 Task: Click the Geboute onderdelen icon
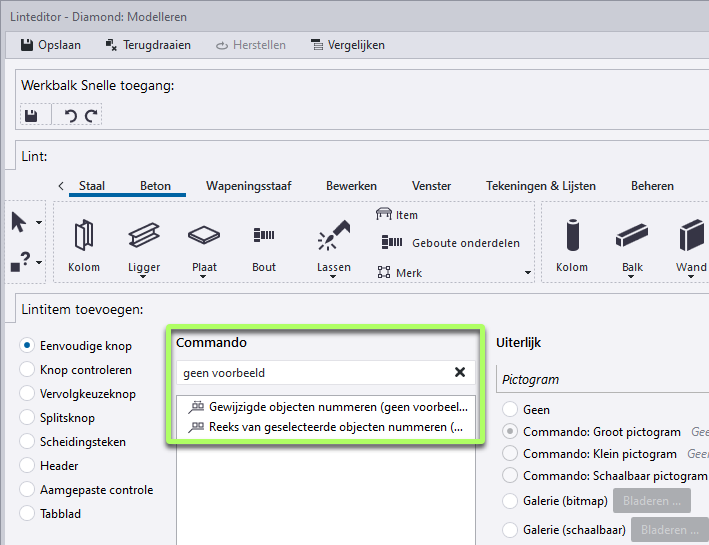pos(391,243)
